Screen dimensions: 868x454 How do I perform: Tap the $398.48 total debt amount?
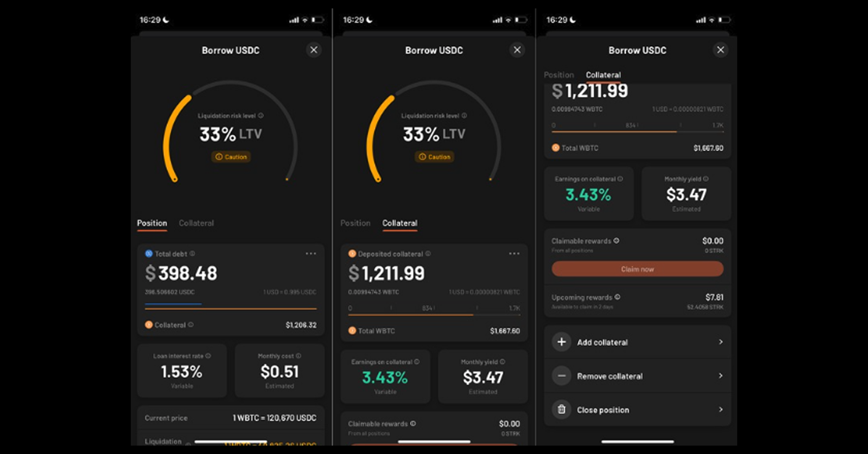point(181,273)
